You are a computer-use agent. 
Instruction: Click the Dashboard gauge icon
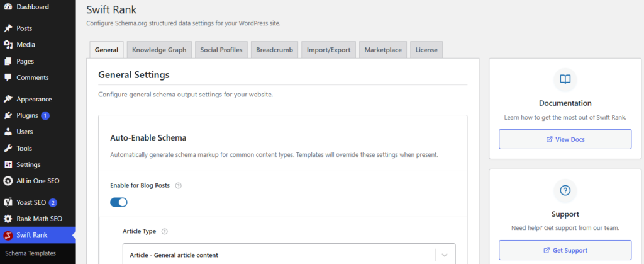click(8, 7)
